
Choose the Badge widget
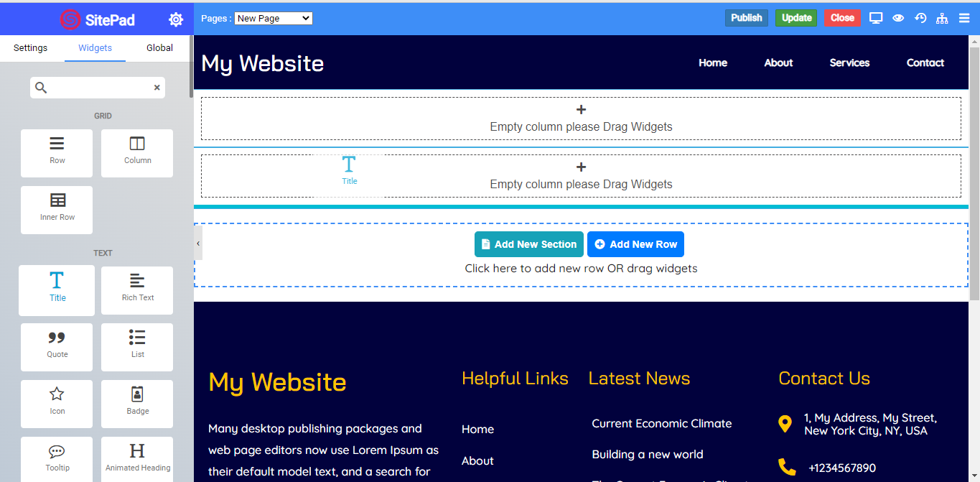137,403
